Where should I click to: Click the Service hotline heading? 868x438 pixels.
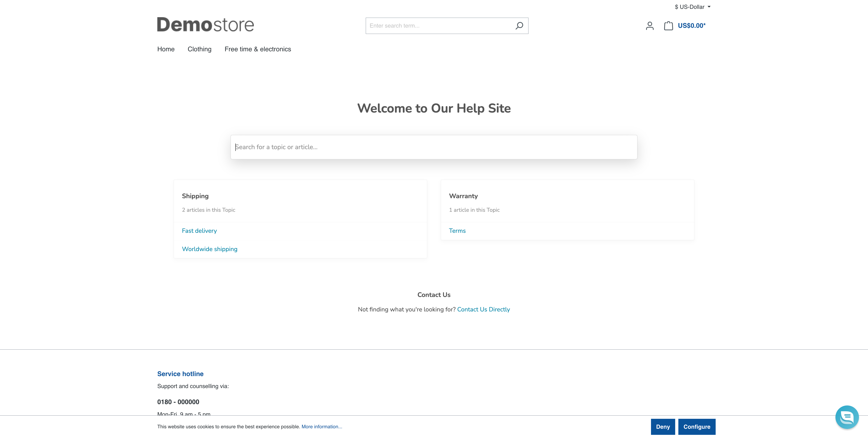(x=180, y=374)
